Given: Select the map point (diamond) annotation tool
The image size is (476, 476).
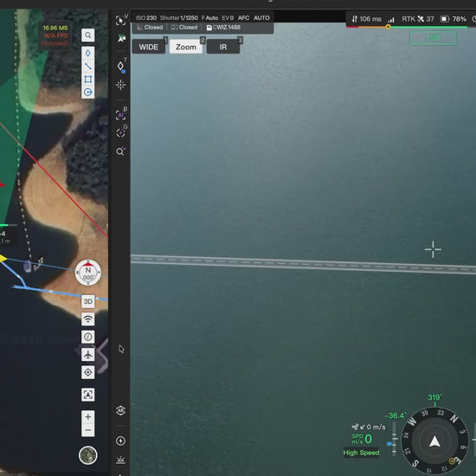Looking at the screenshot, I should 87,53.
